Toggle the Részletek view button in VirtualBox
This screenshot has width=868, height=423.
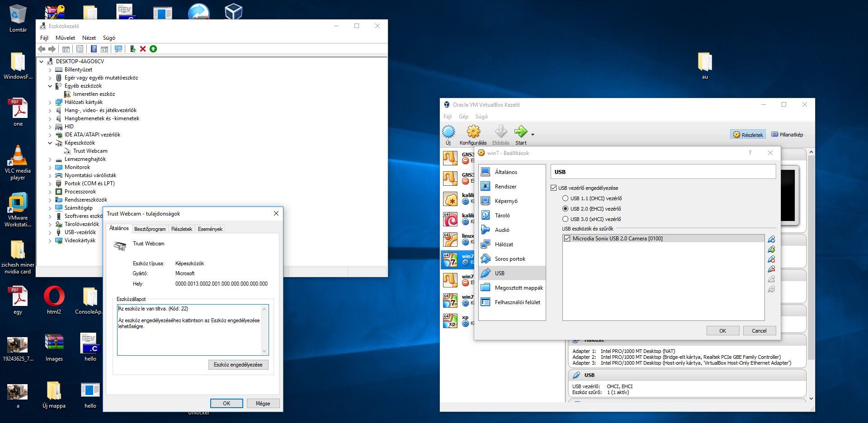[748, 135]
